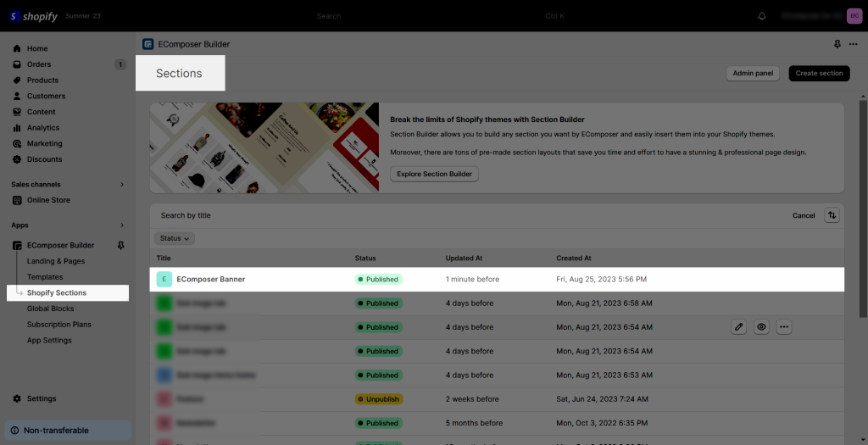The height and width of the screenshot is (445, 868).
Task: Click 'Mon, Aug 21, 2023 6:53 AM'
Action: click(x=604, y=375)
